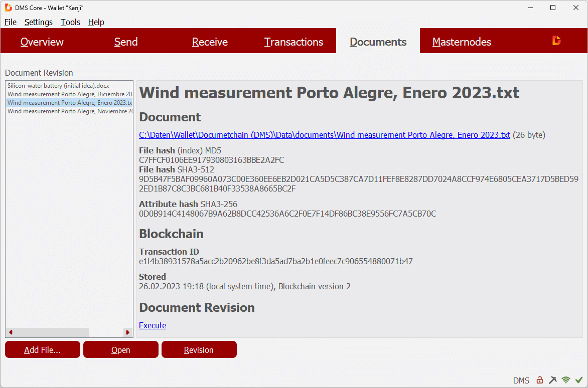Image resolution: width=588 pixels, height=388 pixels.
Task: Select Wind measurement Porto Alegre, Diciembre entry
Action: 69,94
